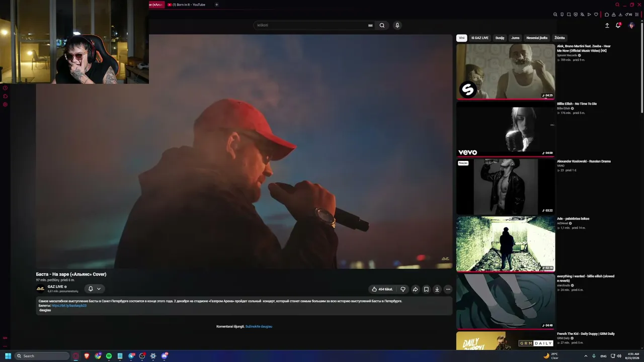Screen dimensions: 644x362
Task: Click the translate page icon in toolbar
Action: (x=583, y=15)
